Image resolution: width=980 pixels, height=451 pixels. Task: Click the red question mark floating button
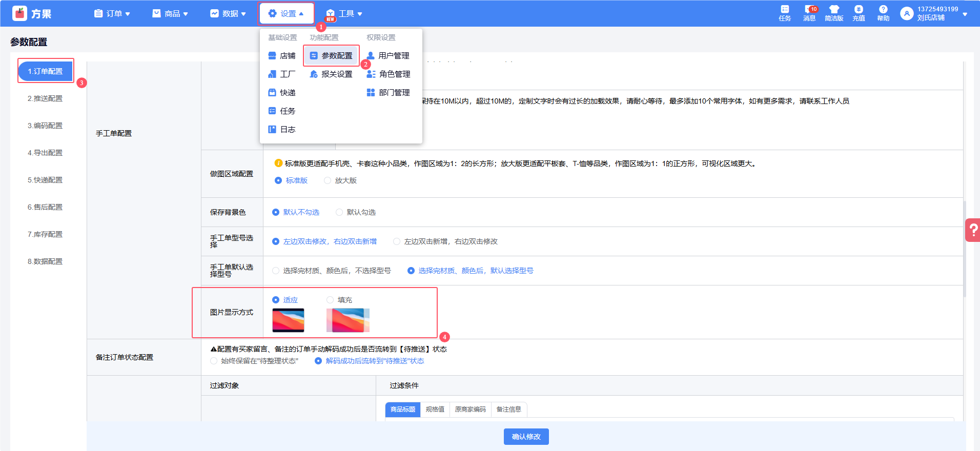point(972,230)
